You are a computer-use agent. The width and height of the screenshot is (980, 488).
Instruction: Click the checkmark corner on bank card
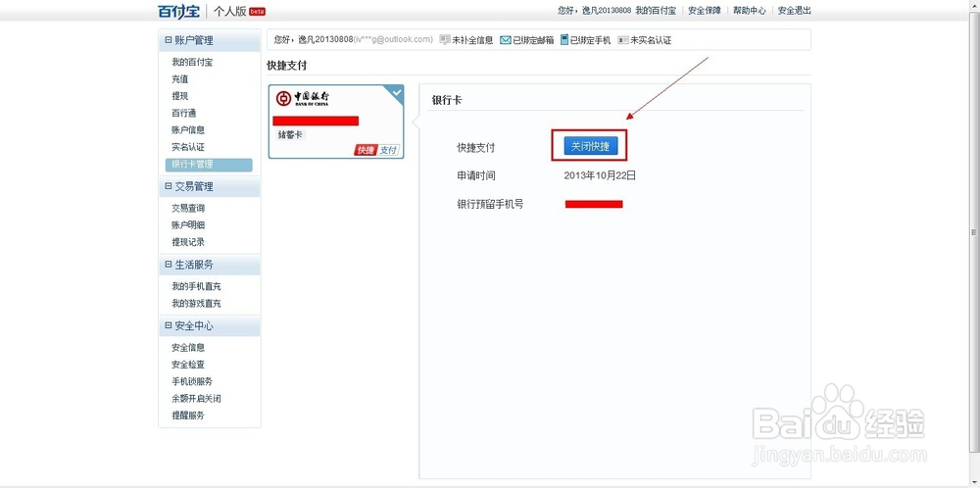[x=396, y=93]
